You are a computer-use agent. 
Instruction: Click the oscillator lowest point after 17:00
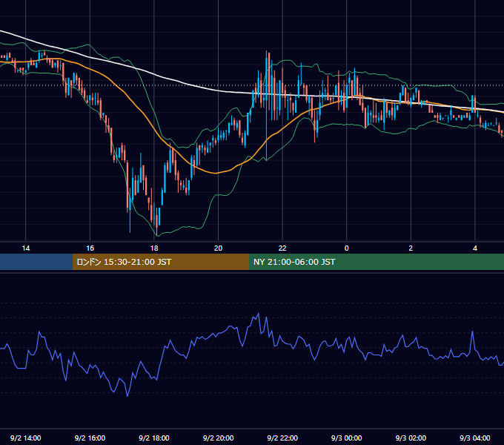click(x=127, y=395)
